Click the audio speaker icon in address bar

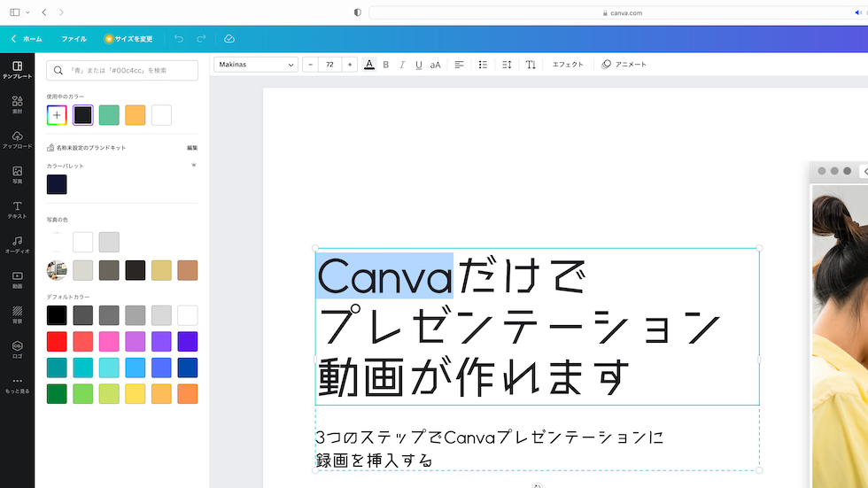857,12
